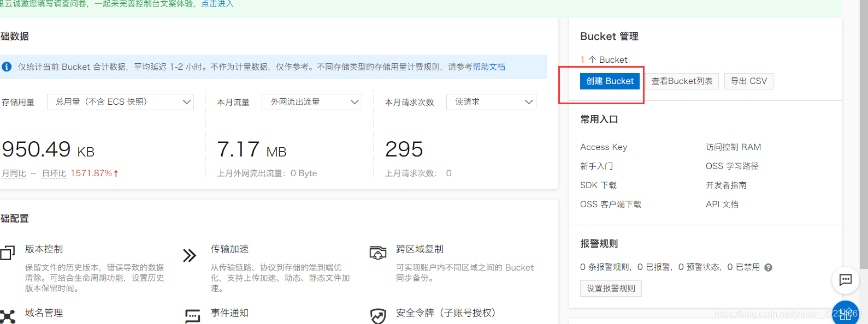
Task: Click the page vertical scrollbar
Action: pyautogui.click(x=864, y=134)
